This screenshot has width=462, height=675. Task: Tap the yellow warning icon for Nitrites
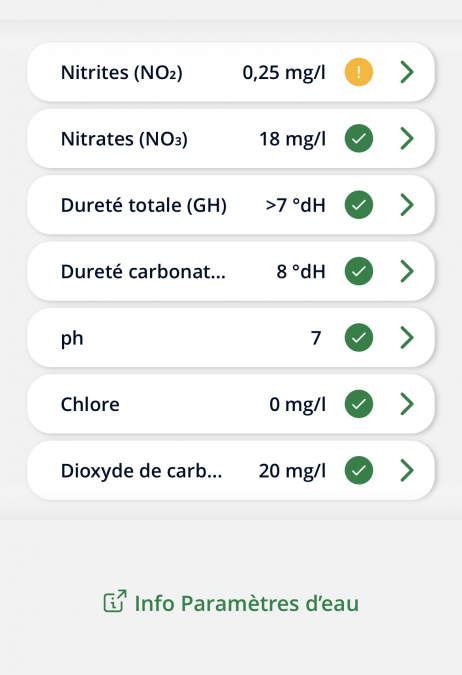point(359,72)
